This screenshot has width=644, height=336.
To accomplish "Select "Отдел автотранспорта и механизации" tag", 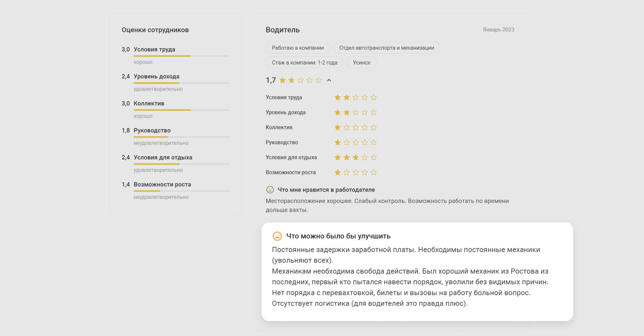I will click(386, 48).
